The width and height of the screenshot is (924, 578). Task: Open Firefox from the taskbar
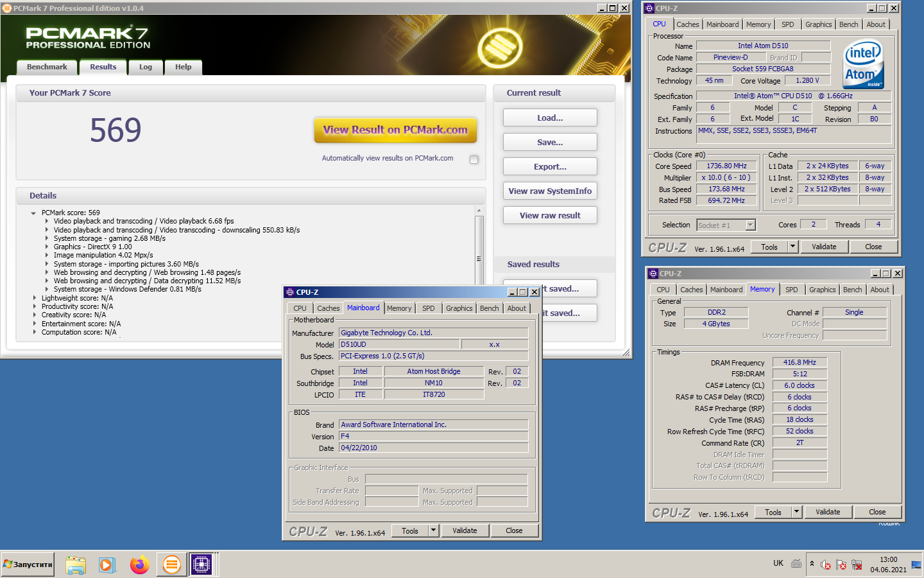139,565
